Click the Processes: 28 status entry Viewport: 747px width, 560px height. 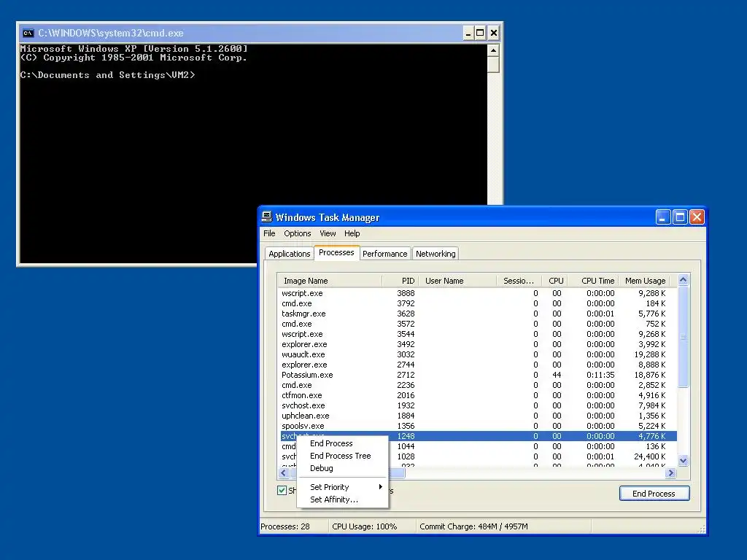pos(285,526)
